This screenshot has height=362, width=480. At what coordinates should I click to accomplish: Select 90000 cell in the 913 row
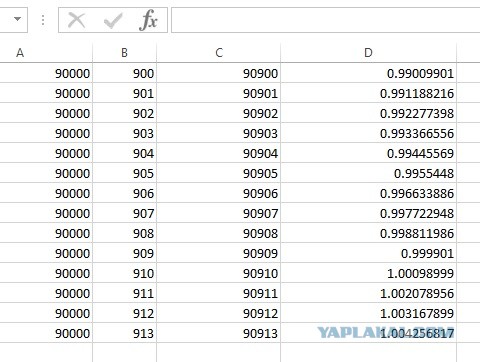point(46,333)
